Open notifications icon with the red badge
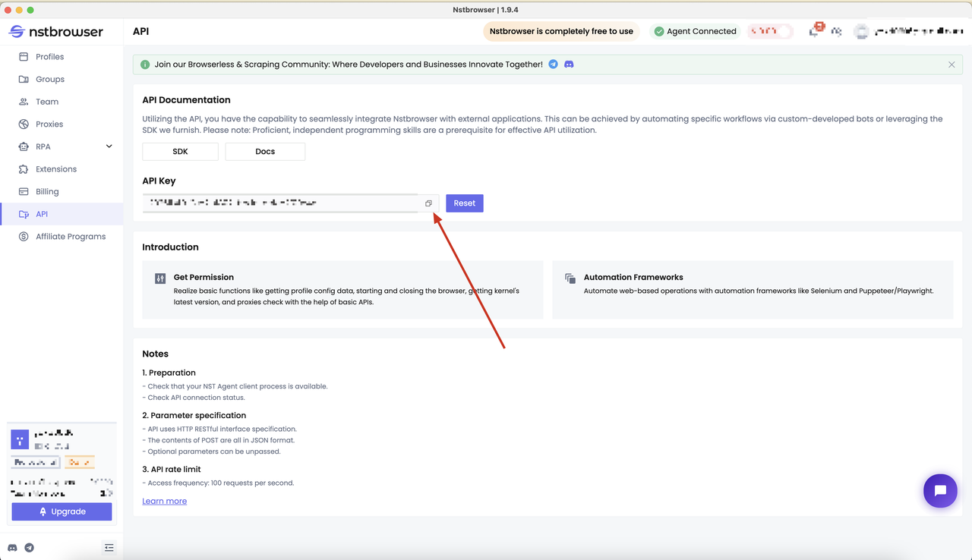 click(816, 30)
